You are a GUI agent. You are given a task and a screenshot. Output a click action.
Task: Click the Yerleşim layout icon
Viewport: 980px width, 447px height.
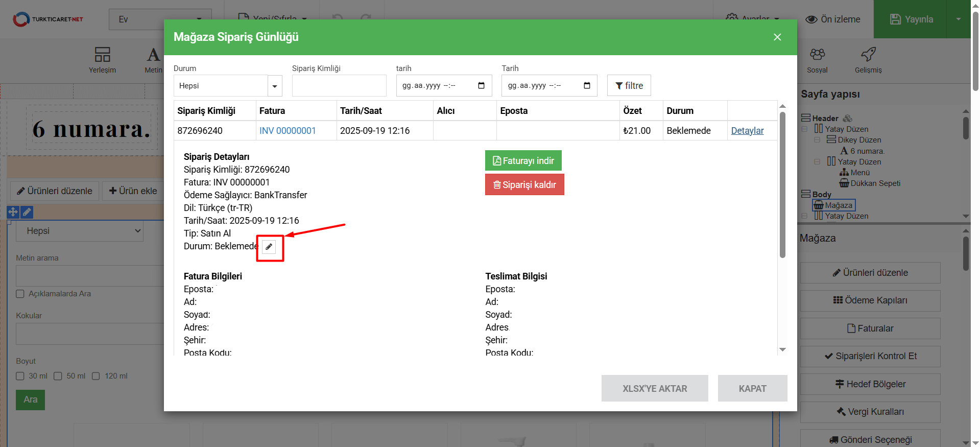[102, 54]
